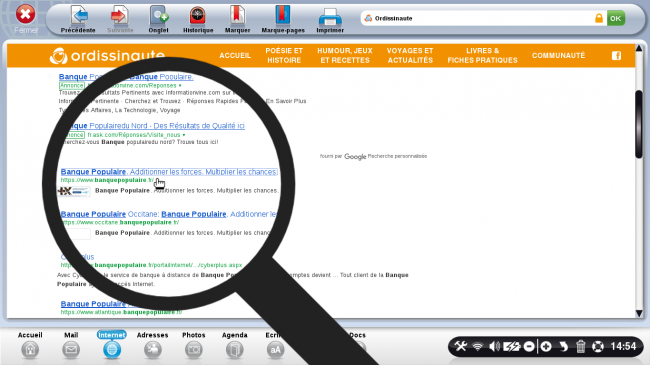Open Poésie et Histoire menu
This screenshot has height=365, width=650.
click(x=284, y=56)
